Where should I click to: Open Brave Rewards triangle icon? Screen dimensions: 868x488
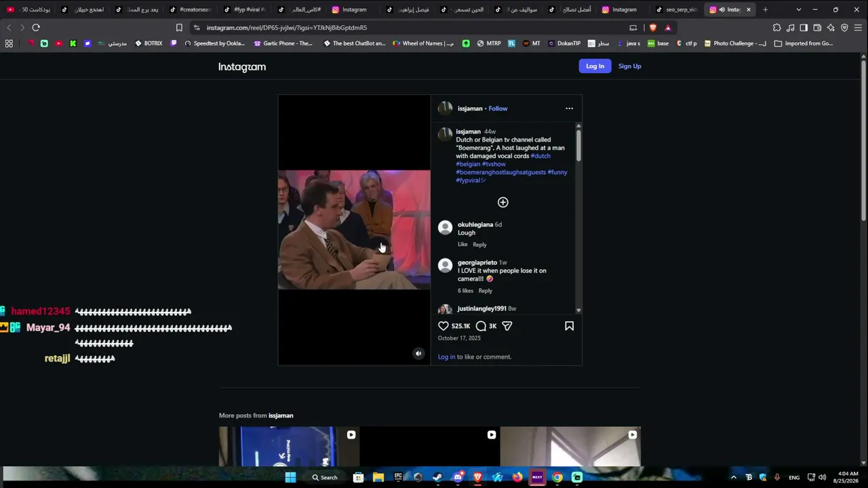[668, 28]
